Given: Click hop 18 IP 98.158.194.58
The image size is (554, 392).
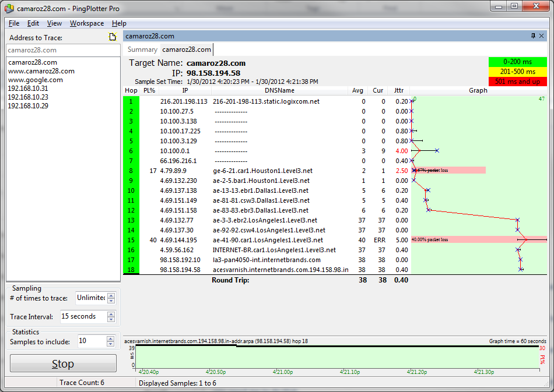Looking at the screenshot, I should click(x=180, y=270).
